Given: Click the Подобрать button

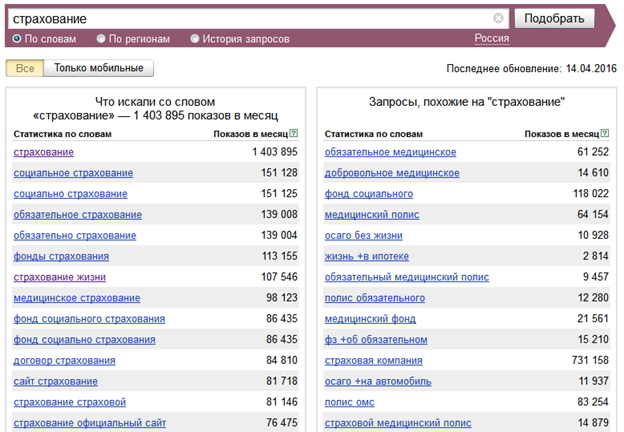Looking at the screenshot, I should pyautogui.click(x=554, y=18).
